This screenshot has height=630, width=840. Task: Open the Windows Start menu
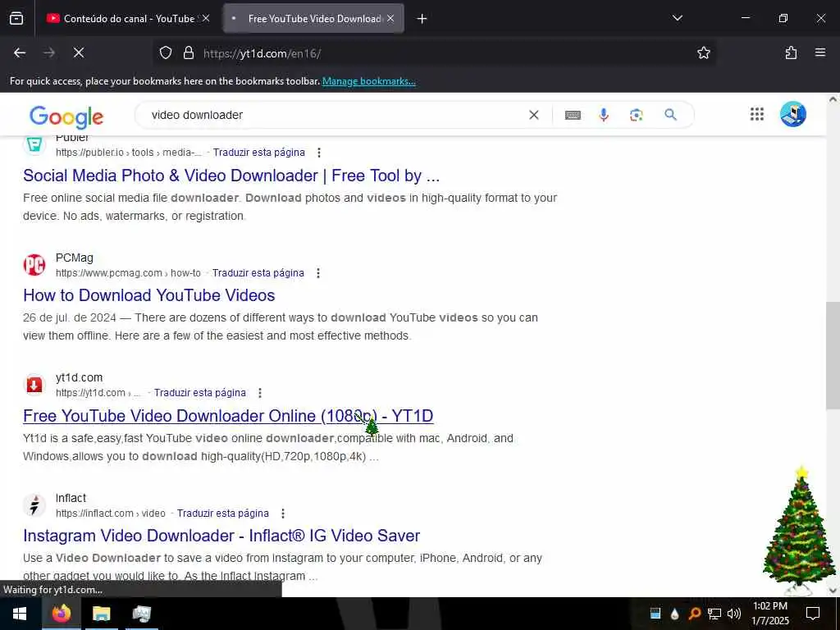tap(20, 614)
